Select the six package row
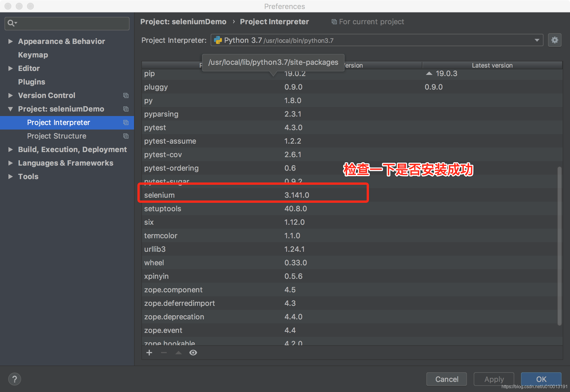This screenshot has width=570, height=392. (352, 222)
